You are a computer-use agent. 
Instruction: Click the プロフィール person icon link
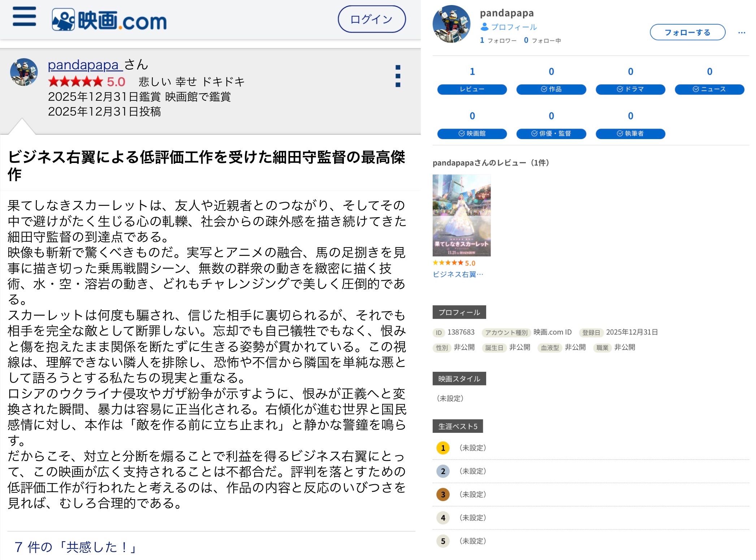[508, 27]
